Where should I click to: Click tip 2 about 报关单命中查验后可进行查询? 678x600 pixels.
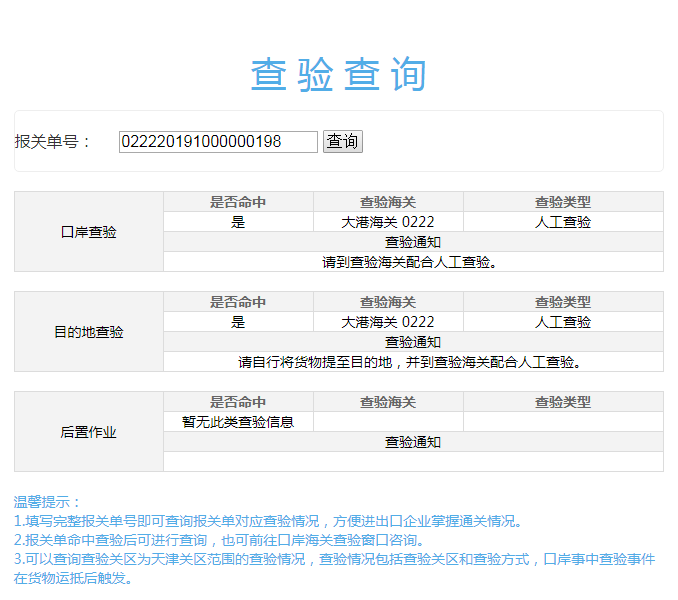click(219, 540)
